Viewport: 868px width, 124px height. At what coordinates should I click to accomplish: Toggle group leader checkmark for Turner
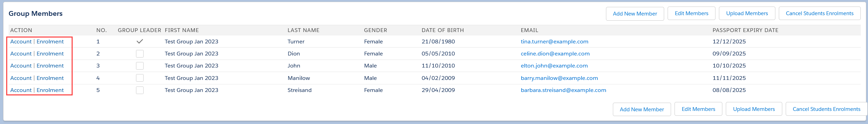coord(139,41)
